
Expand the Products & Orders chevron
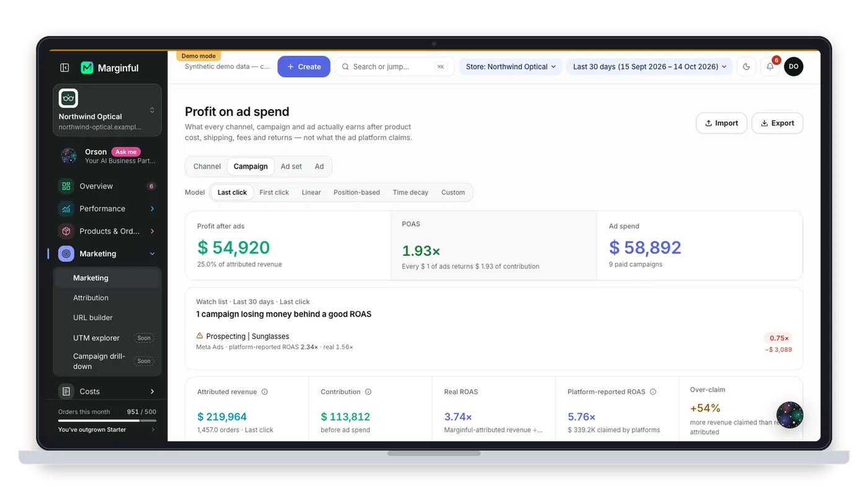click(x=153, y=231)
